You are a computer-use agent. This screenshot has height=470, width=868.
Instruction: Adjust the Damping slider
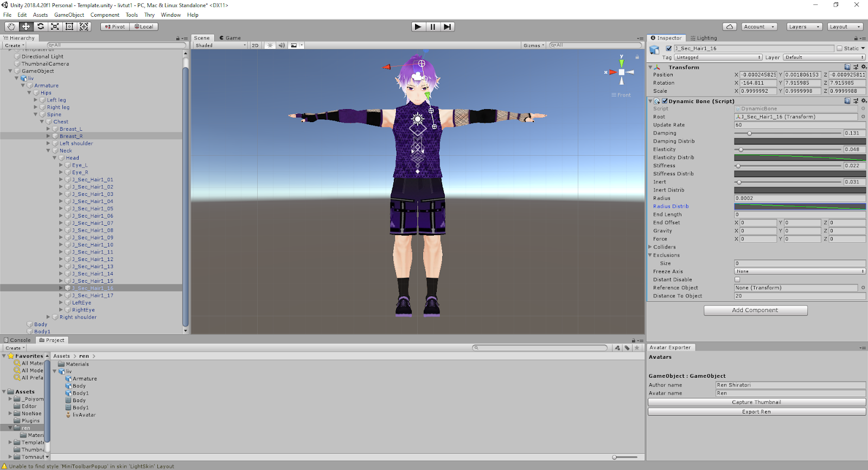click(x=788, y=133)
